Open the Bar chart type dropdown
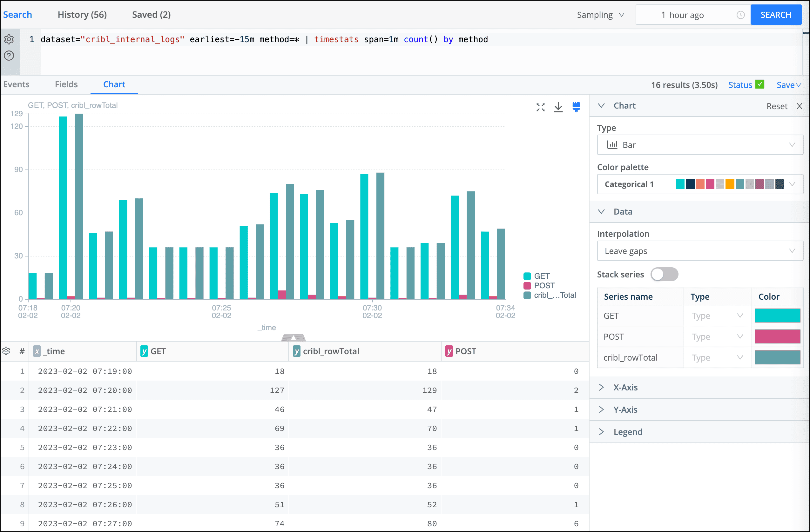The width and height of the screenshot is (810, 532). point(699,144)
